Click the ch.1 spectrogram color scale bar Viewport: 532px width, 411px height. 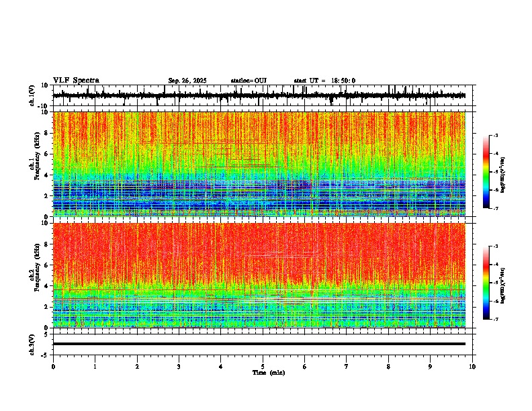click(486, 172)
